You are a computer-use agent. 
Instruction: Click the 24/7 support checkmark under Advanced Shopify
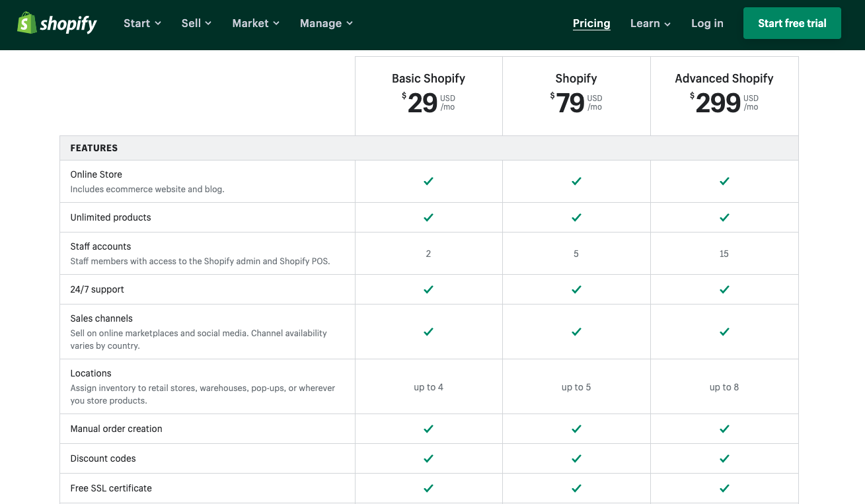tap(724, 289)
